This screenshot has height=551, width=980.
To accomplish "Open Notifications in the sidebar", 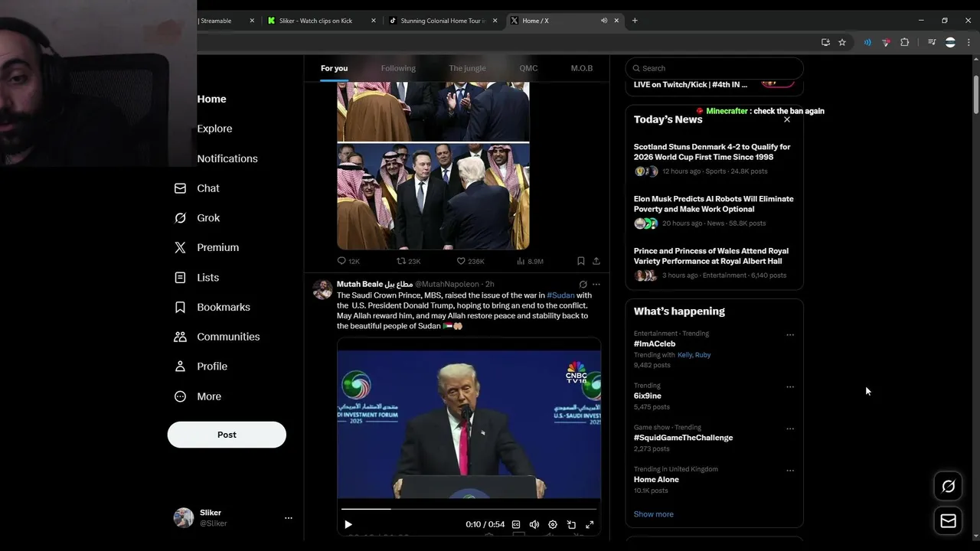I will point(227,158).
